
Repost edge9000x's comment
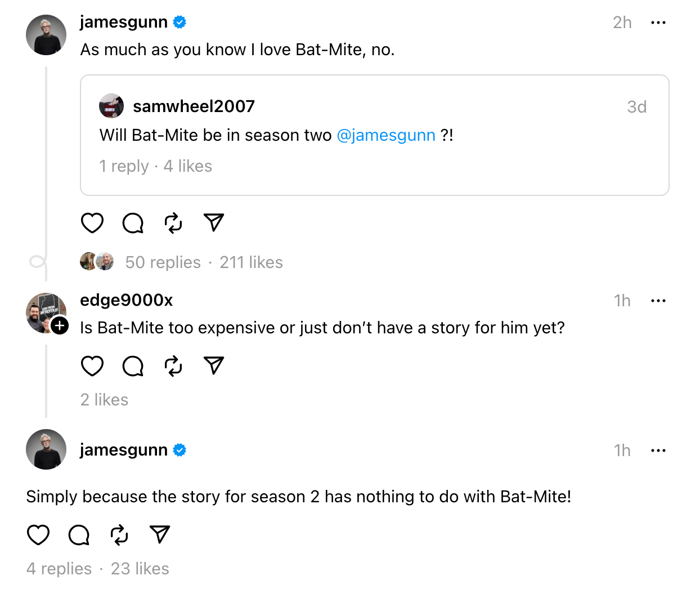[x=173, y=366]
